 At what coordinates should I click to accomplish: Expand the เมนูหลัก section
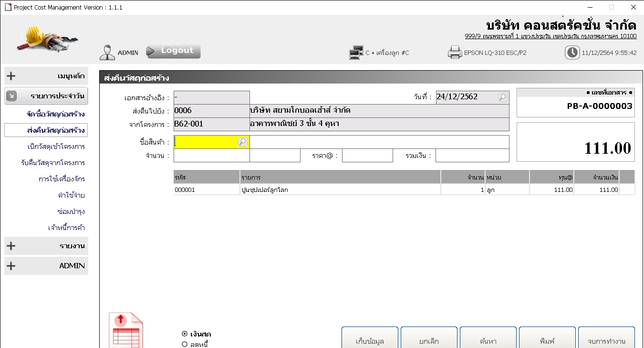click(46, 76)
